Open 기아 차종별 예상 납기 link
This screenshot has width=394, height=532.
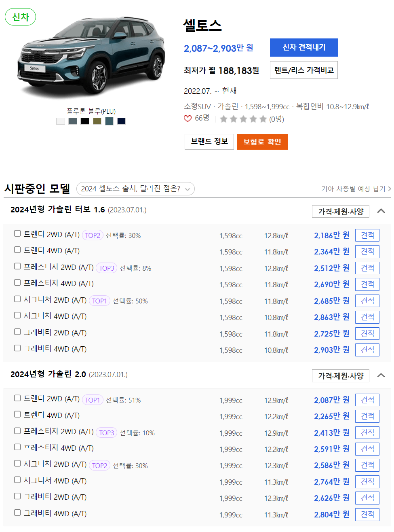click(356, 189)
